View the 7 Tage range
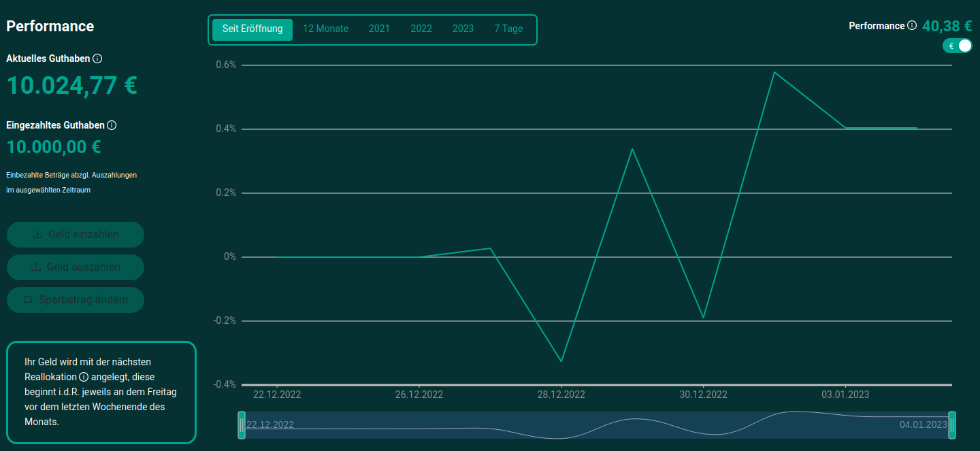This screenshot has height=451, width=980. [x=508, y=29]
